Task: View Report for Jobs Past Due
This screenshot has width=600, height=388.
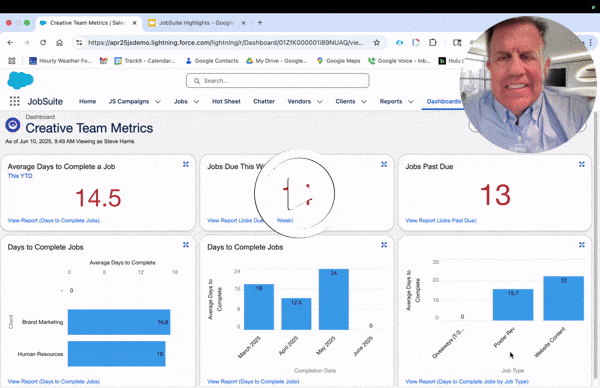Action: coord(441,220)
